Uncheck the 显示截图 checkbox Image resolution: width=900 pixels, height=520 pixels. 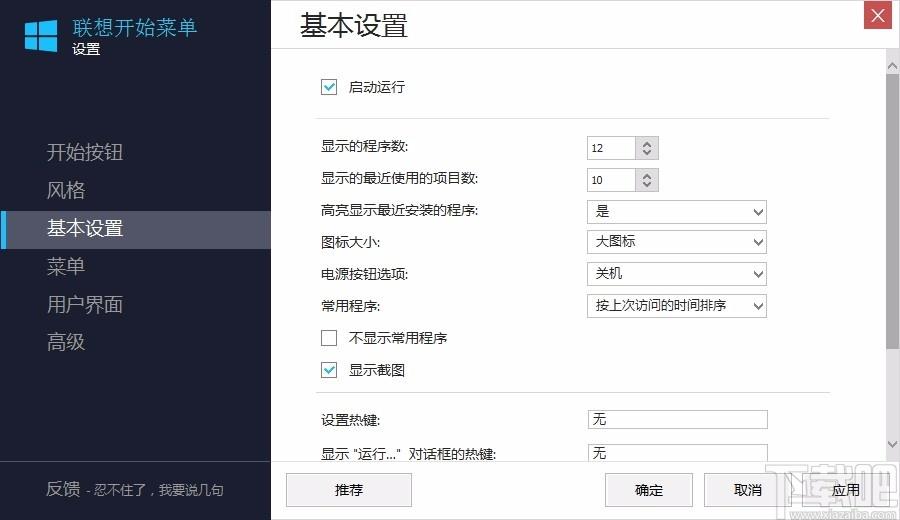329,370
